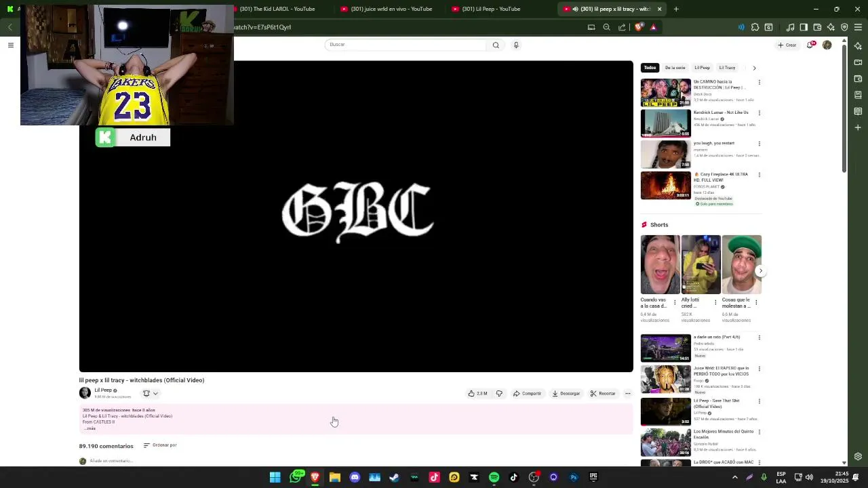Image resolution: width=868 pixels, height=488 pixels.
Task: Like the video with thumbs up
Action: coord(477,393)
